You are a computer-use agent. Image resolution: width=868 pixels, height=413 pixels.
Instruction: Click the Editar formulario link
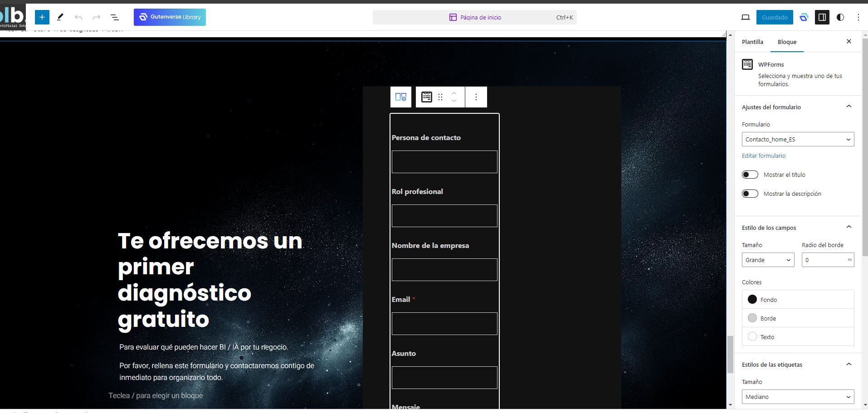click(x=764, y=155)
